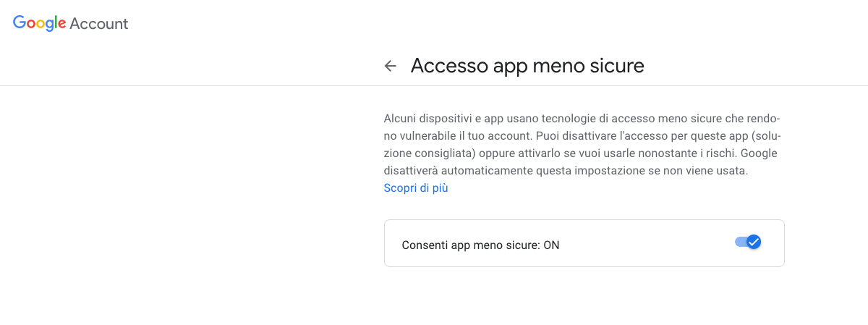The width and height of the screenshot is (868, 325).
Task: Click the colorful Google logo
Action: pyautogui.click(x=40, y=23)
